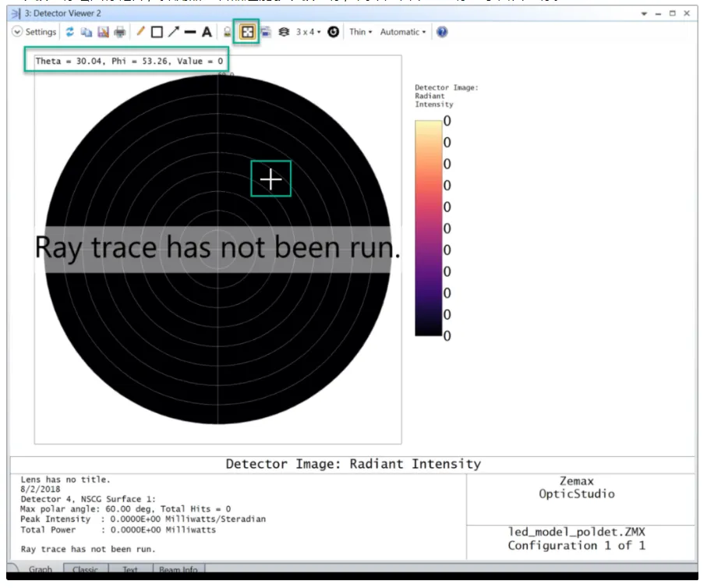Image resolution: width=707 pixels, height=588 pixels.
Task: Click the Refresh (update) arrows icon
Action: [x=69, y=32]
